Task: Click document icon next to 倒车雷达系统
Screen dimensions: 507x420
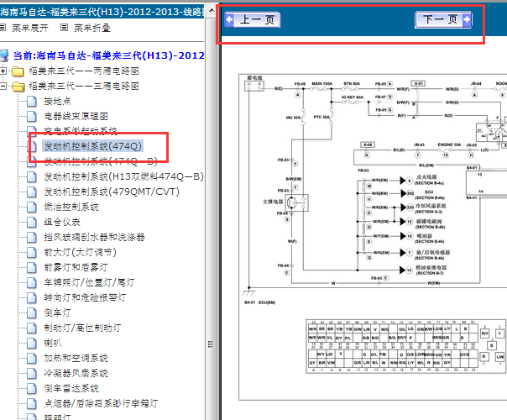Action: click(x=32, y=388)
